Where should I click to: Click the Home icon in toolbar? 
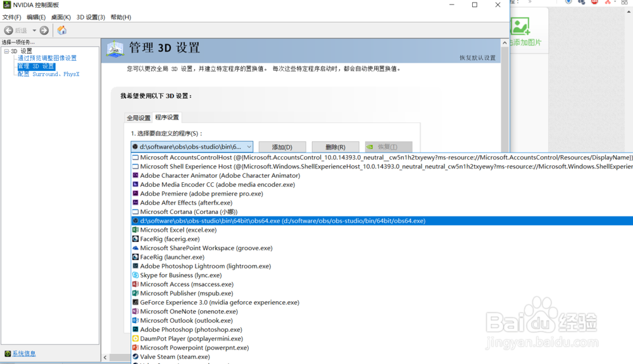pos(62,30)
